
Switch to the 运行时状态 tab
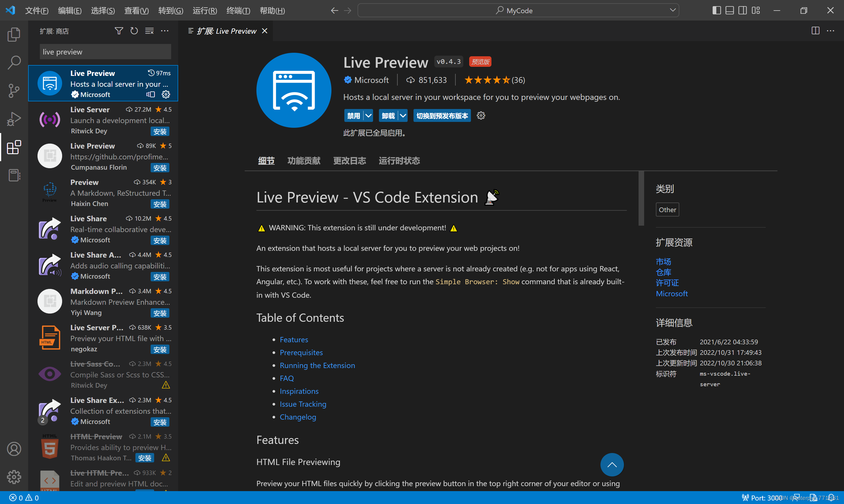tap(399, 161)
